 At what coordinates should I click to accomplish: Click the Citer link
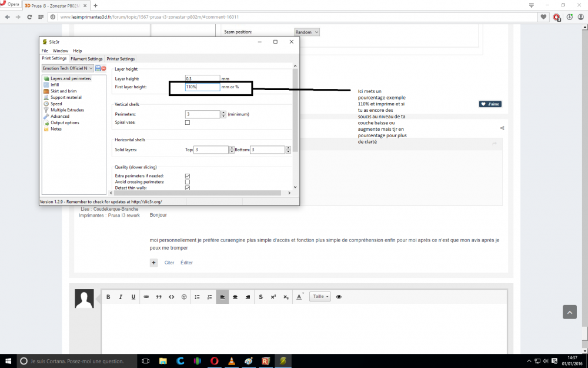pos(169,263)
